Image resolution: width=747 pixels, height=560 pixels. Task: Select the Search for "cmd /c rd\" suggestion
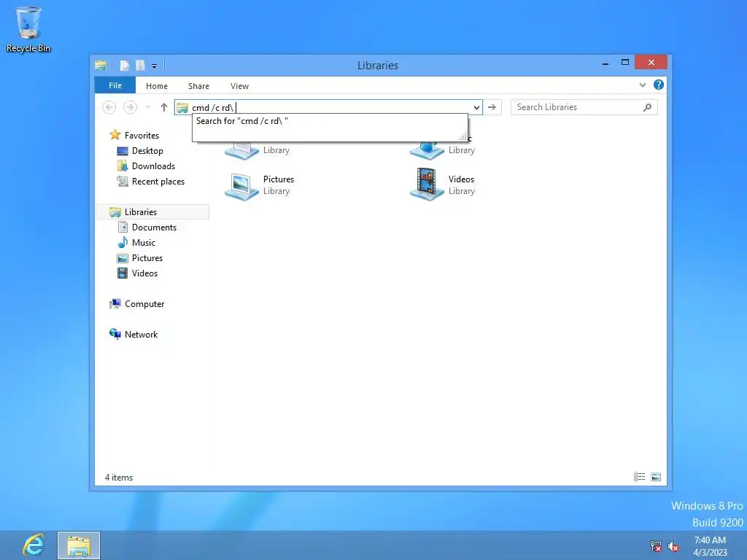[x=330, y=121]
